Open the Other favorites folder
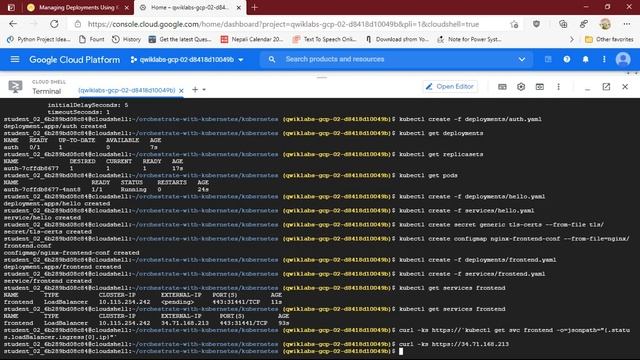The height and width of the screenshot is (360, 640). pyautogui.click(x=609, y=39)
